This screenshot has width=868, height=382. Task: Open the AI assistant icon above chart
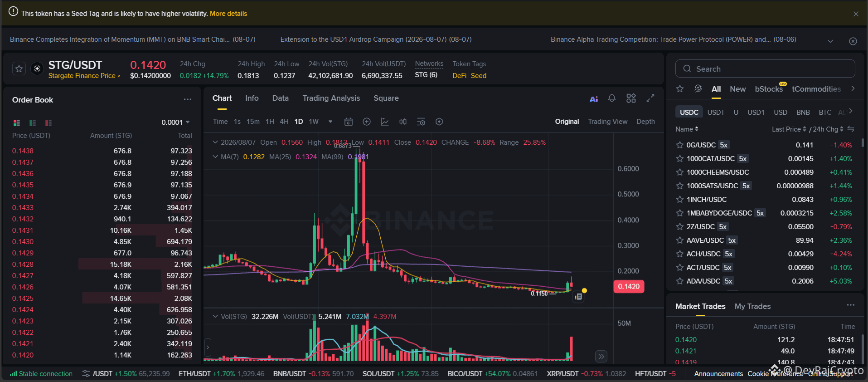[x=594, y=98]
